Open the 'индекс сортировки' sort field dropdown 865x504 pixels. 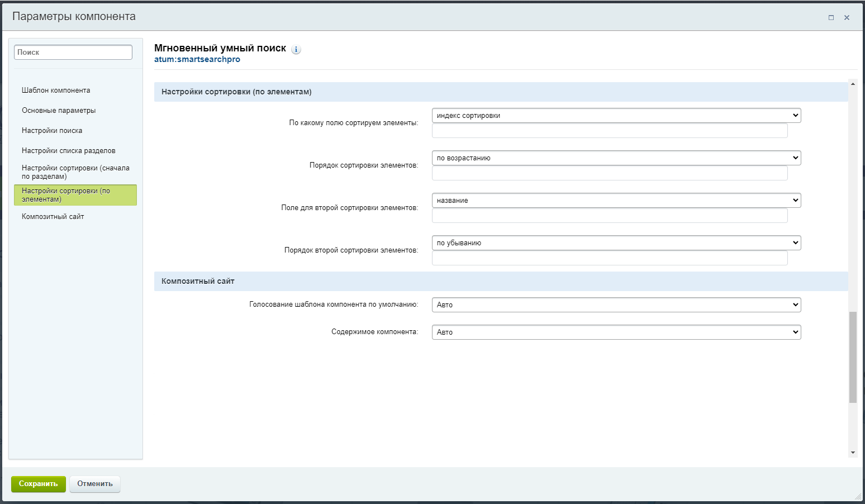tap(616, 116)
